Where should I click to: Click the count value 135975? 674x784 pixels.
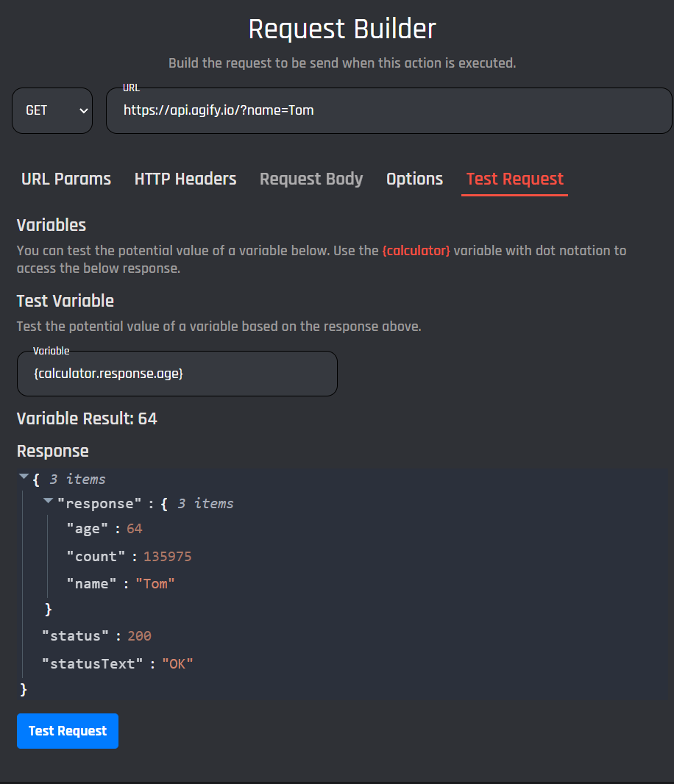point(167,557)
